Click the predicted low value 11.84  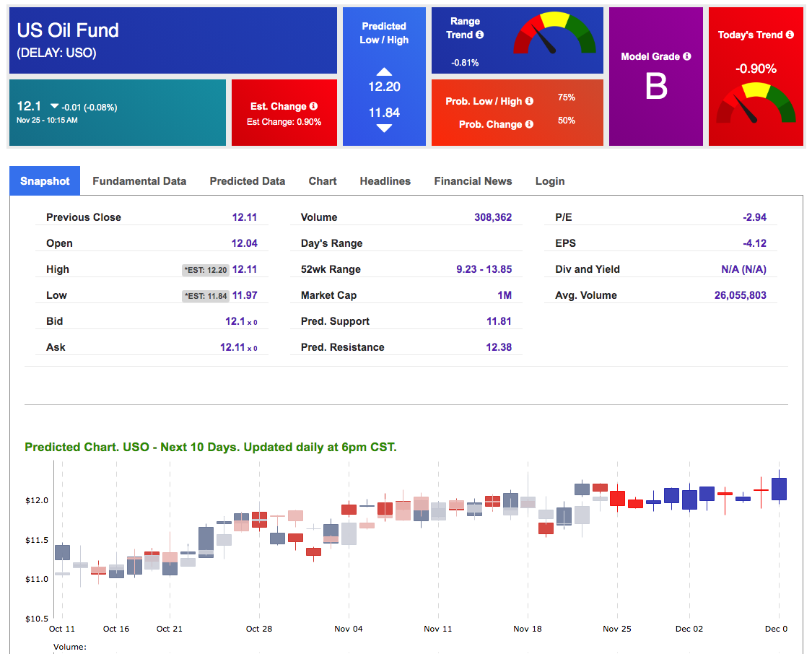pyautogui.click(x=384, y=113)
